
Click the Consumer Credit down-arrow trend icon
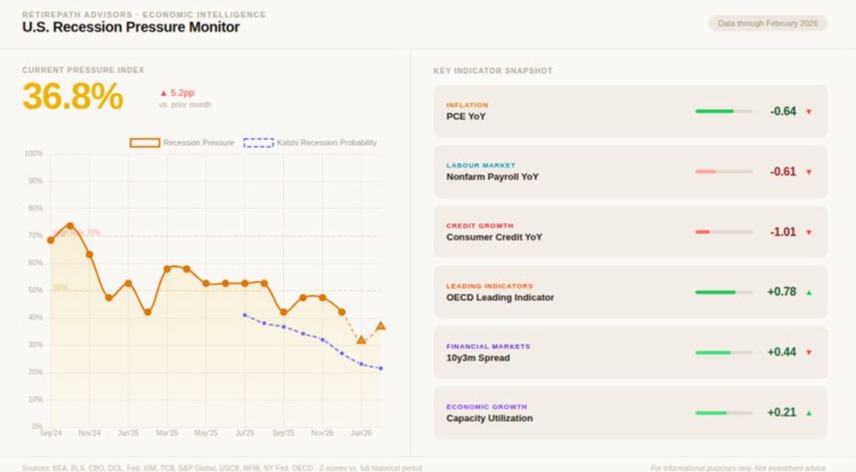coord(809,232)
